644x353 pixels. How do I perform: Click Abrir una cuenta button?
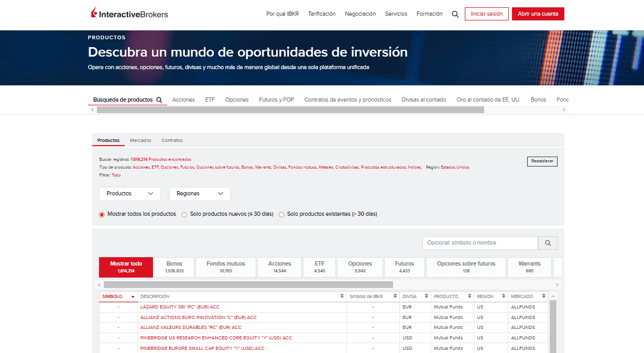[538, 14]
